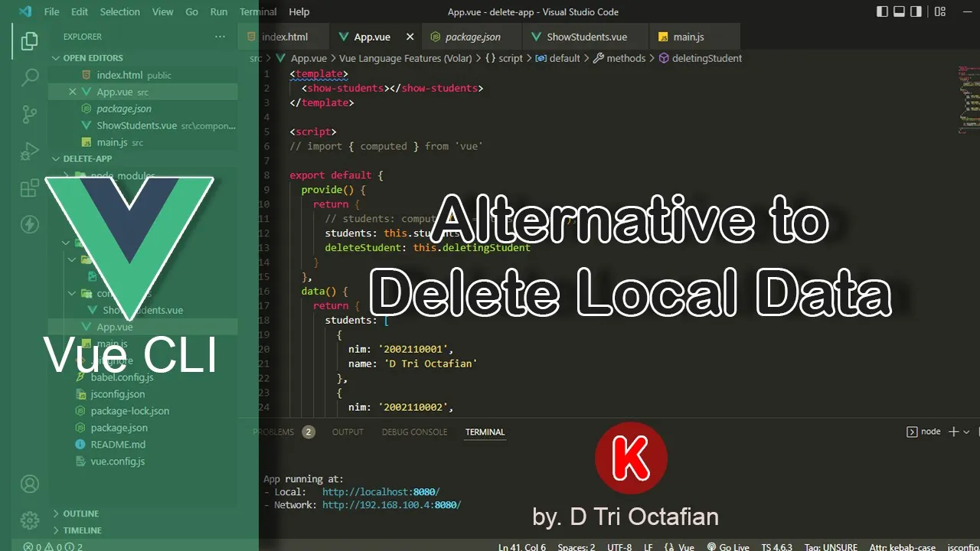The height and width of the screenshot is (551, 980).
Task: Open the View menu
Action: tap(162, 11)
